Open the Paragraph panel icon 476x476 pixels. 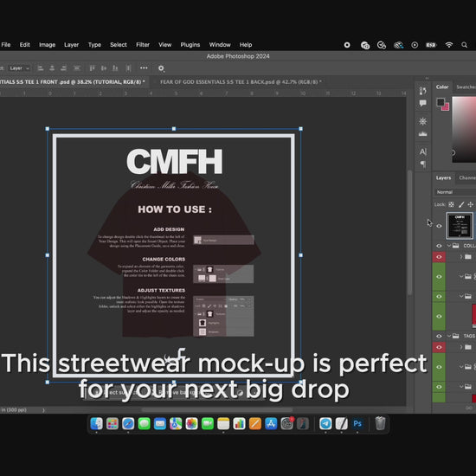click(422, 164)
